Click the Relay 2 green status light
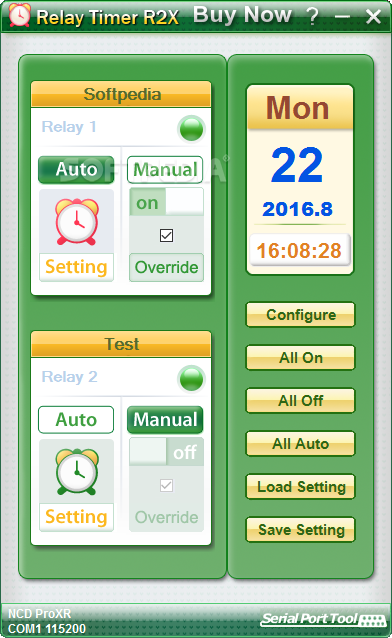392x638 pixels. tap(191, 379)
